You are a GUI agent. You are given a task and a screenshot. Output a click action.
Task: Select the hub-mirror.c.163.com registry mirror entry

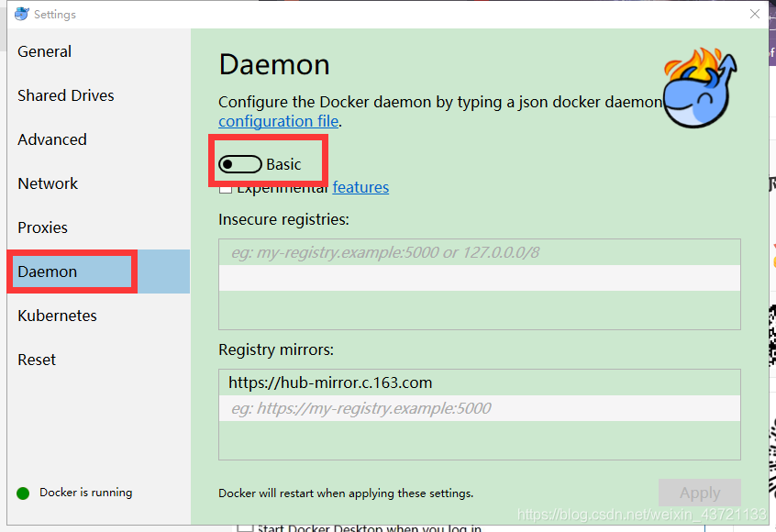(x=479, y=382)
